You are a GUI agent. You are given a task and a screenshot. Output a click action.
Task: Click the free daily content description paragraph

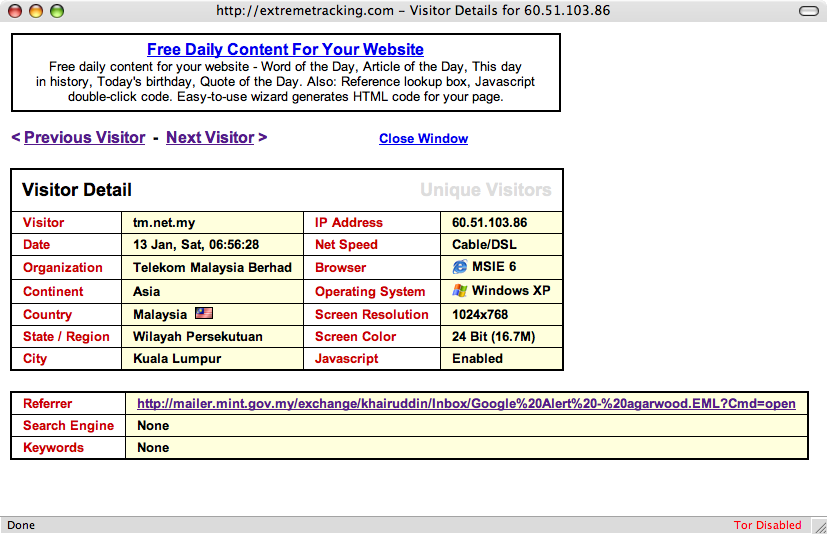click(285, 82)
